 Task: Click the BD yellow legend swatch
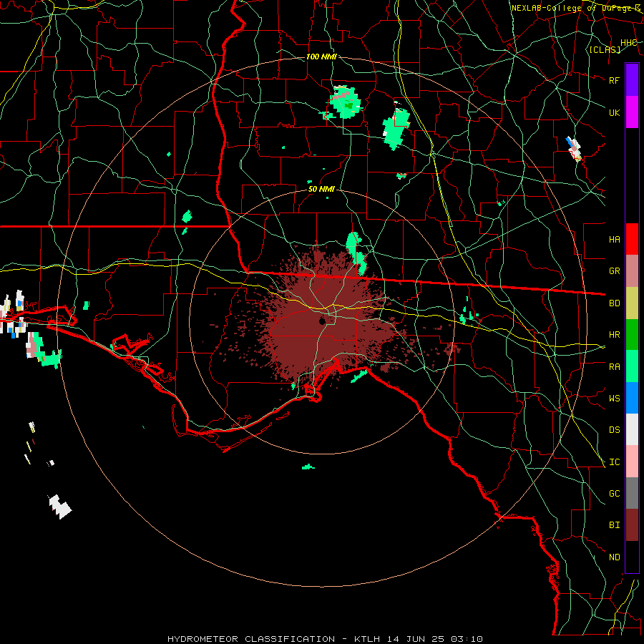pos(632,303)
